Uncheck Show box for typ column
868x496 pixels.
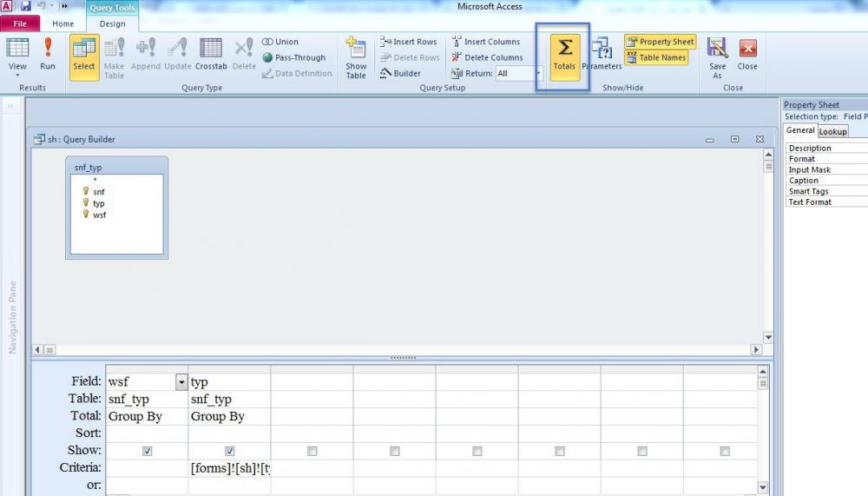[229, 451]
